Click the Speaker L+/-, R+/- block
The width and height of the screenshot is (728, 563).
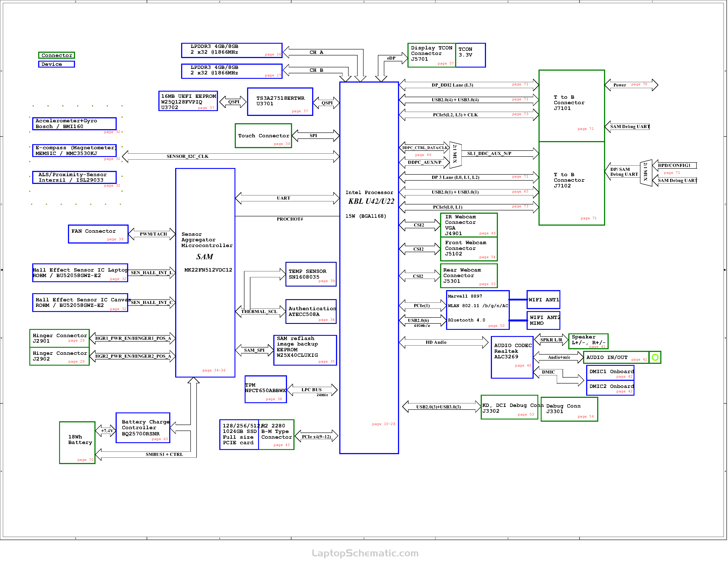(x=588, y=341)
